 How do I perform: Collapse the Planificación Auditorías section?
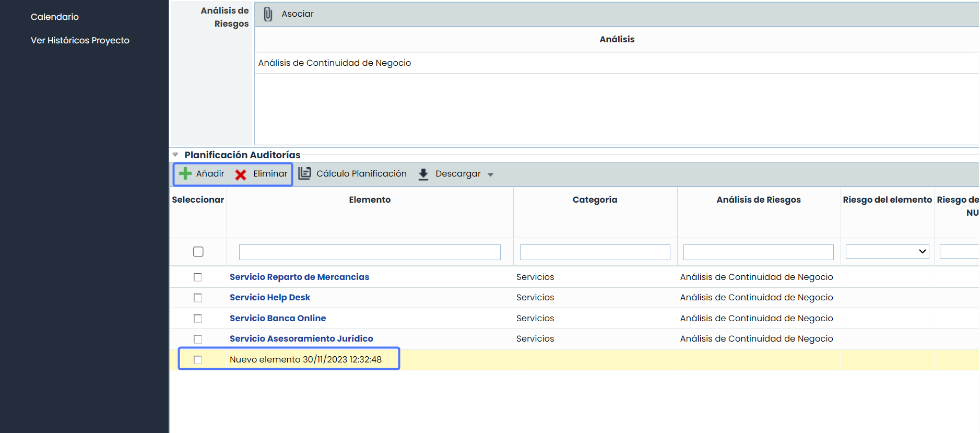click(x=175, y=155)
